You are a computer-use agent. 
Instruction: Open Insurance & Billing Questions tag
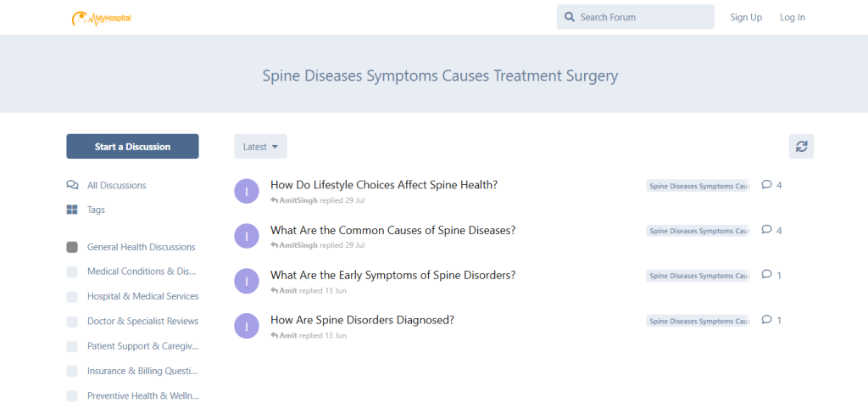[x=142, y=371]
